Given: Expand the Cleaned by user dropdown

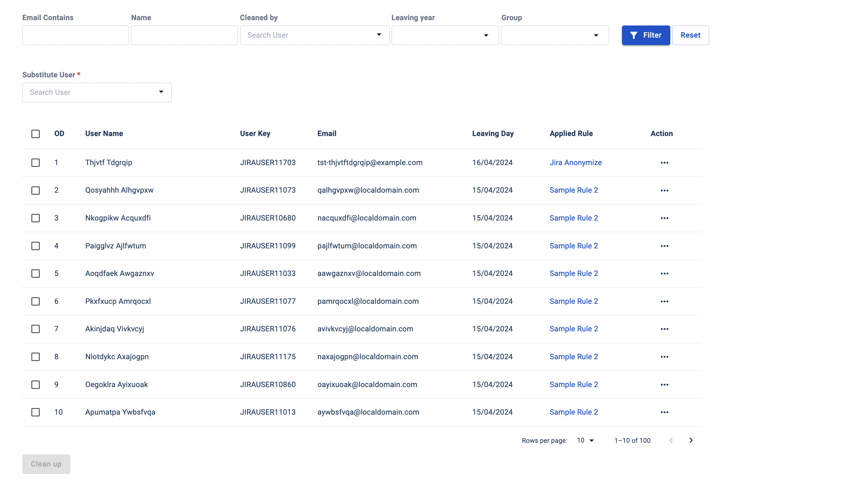Looking at the screenshot, I should 314,35.
